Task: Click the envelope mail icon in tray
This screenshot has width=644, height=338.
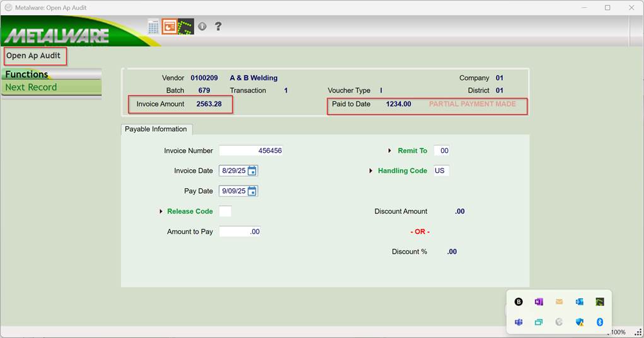Action: click(559, 301)
